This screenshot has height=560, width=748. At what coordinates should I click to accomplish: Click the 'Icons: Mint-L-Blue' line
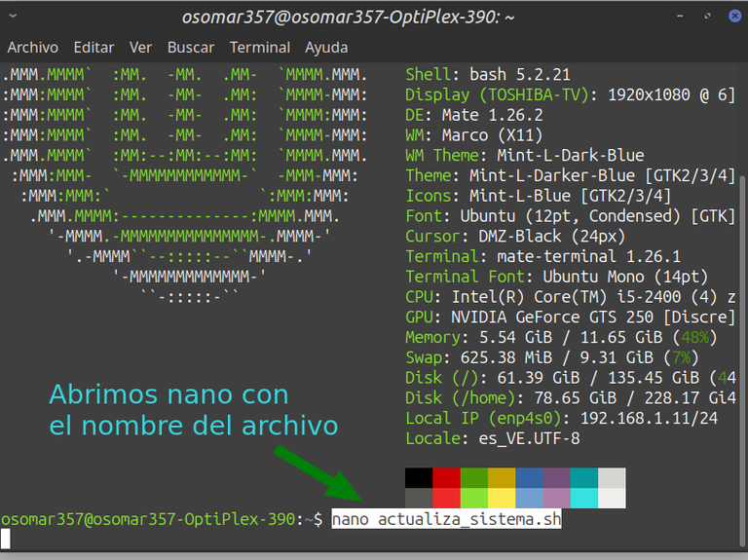coord(538,196)
